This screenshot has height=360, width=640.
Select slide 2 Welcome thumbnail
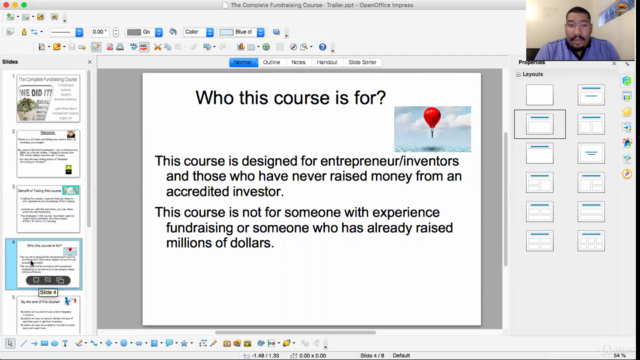point(48,153)
